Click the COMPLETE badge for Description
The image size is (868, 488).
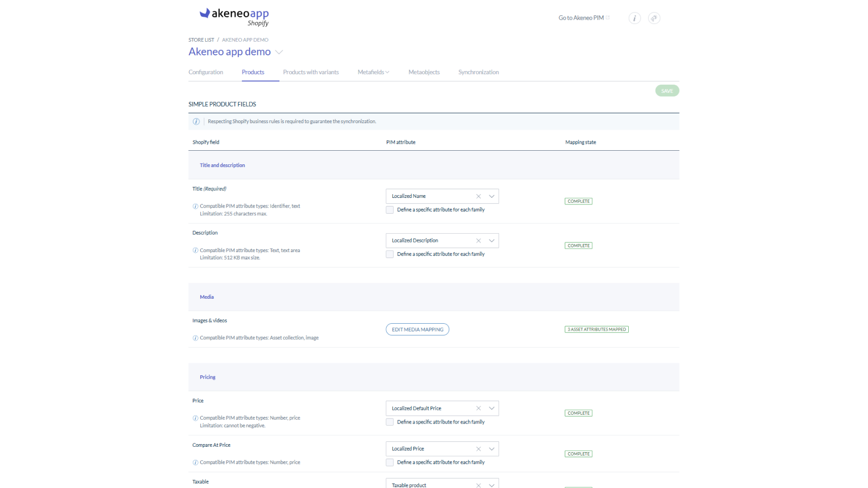(578, 246)
